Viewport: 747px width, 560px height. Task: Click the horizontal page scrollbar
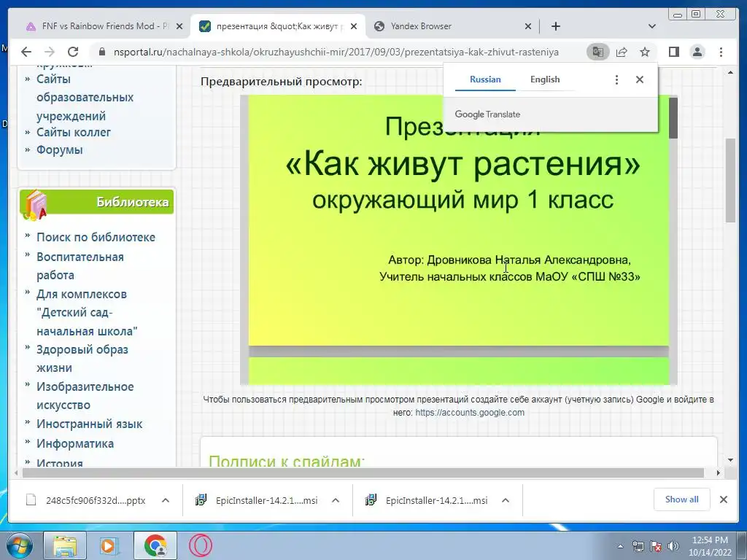click(x=363, y=472)
